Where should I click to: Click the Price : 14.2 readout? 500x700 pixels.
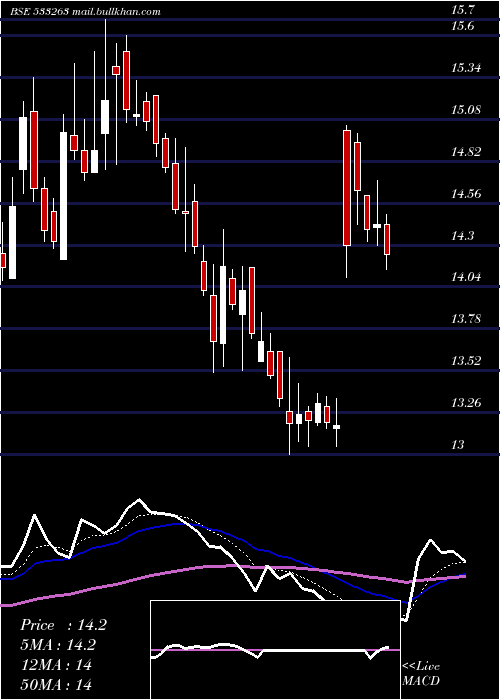(x=63, y=625)
